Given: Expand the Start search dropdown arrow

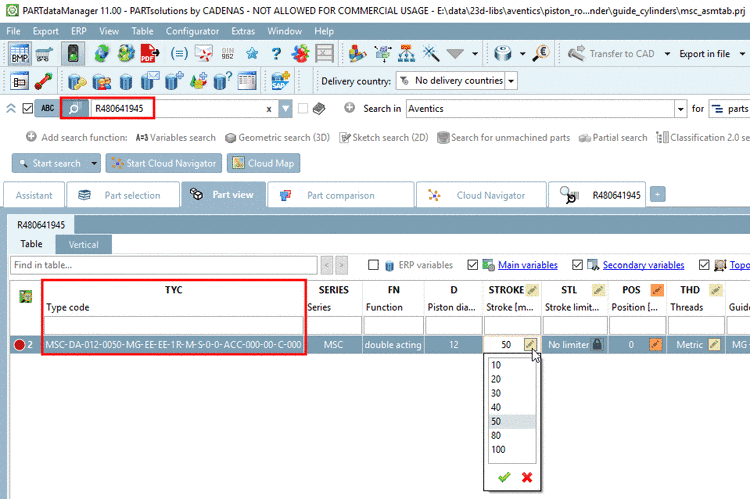Looking at the screenshot, I should tap(94, 164).
